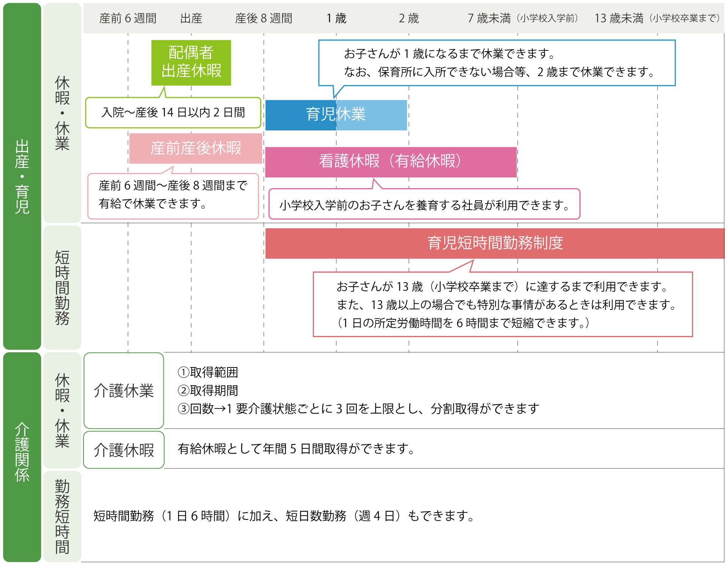Click the 7歳未満（小学校入学前） header
728x565 pixels.
[523, 18]
